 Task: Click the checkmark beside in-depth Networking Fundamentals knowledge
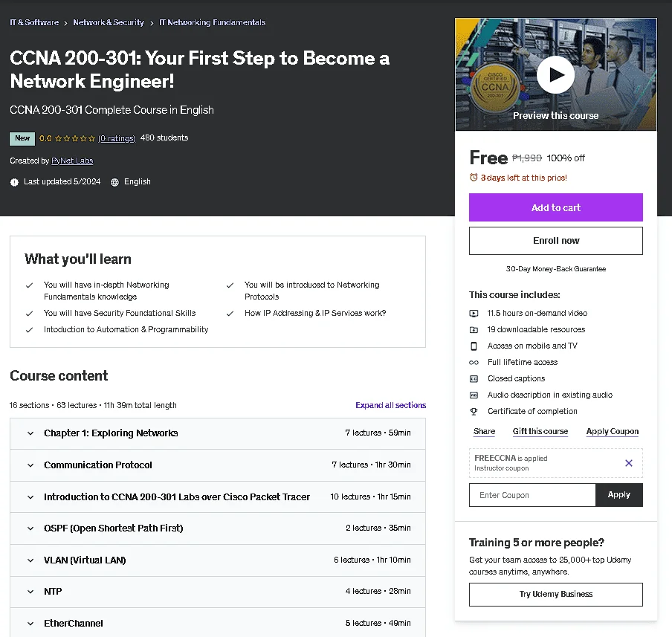[29, 285]
